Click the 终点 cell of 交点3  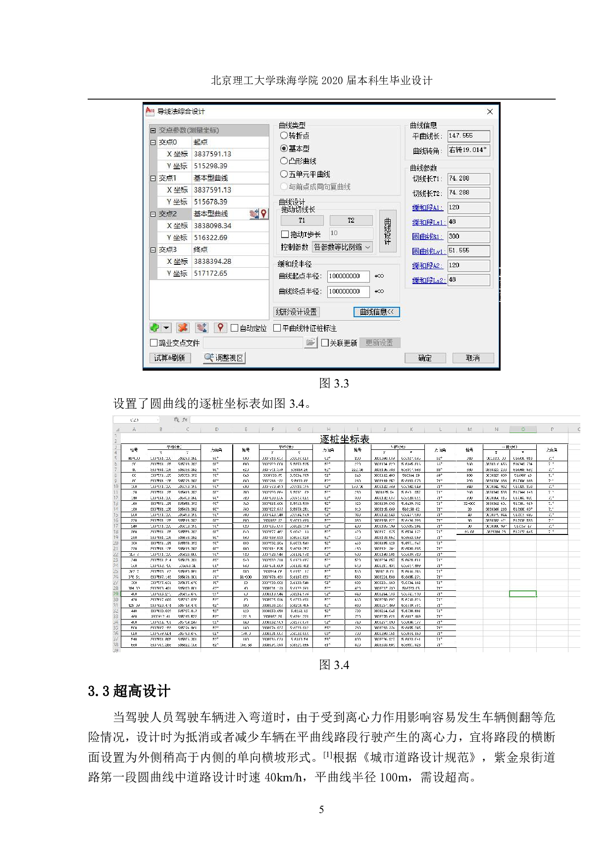point(230,249)
